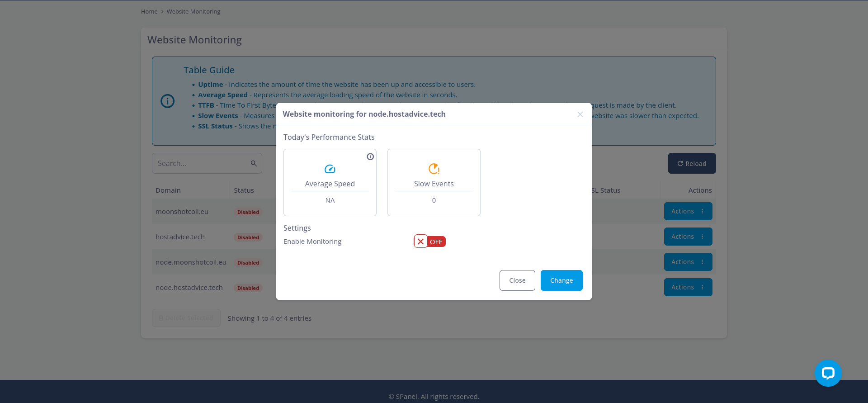868x403 pixels.
Task: Click the search magnifier icon
Action: pos(254,163)
